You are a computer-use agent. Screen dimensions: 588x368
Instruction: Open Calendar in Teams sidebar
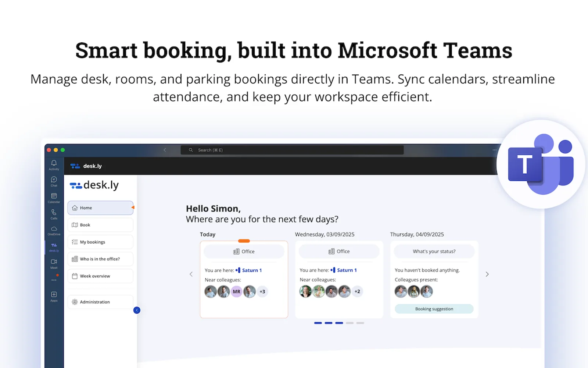(54, 198)
